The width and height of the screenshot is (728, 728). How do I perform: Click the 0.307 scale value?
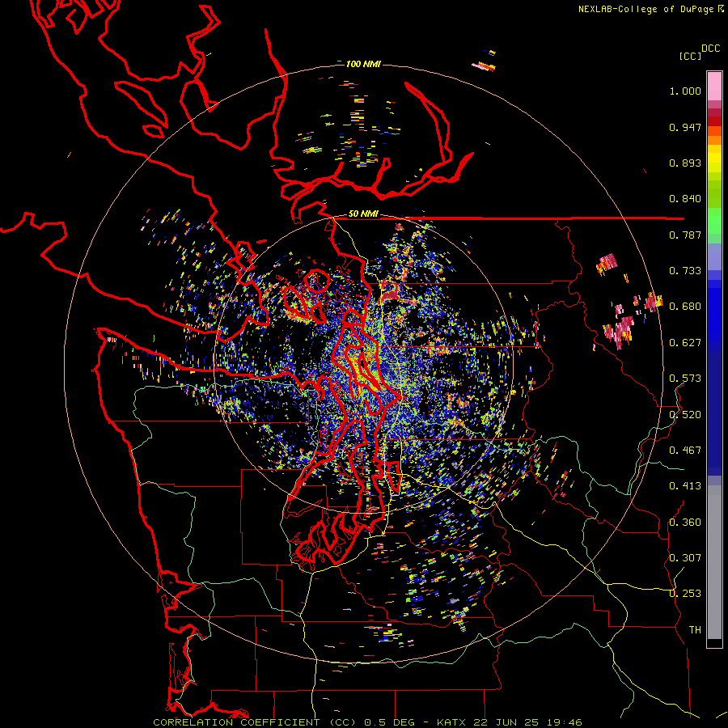pyautogui.click(x=685, y=558)
